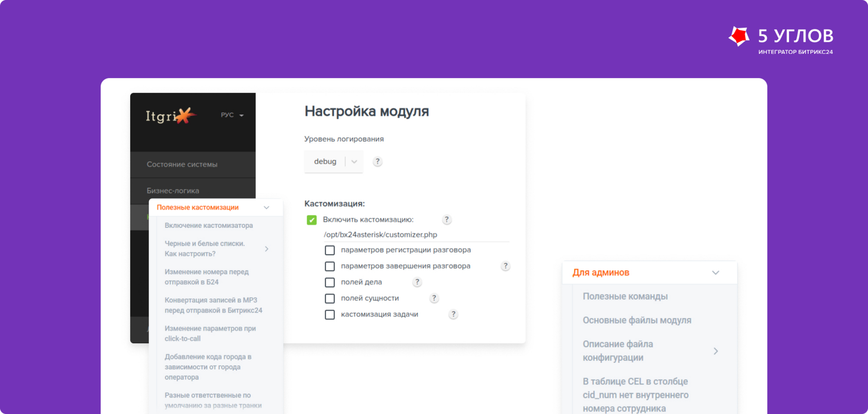Open Черные и белые списки article
Image resolution: width=868 pixels, height=414 pixels.
pos(205,249)
